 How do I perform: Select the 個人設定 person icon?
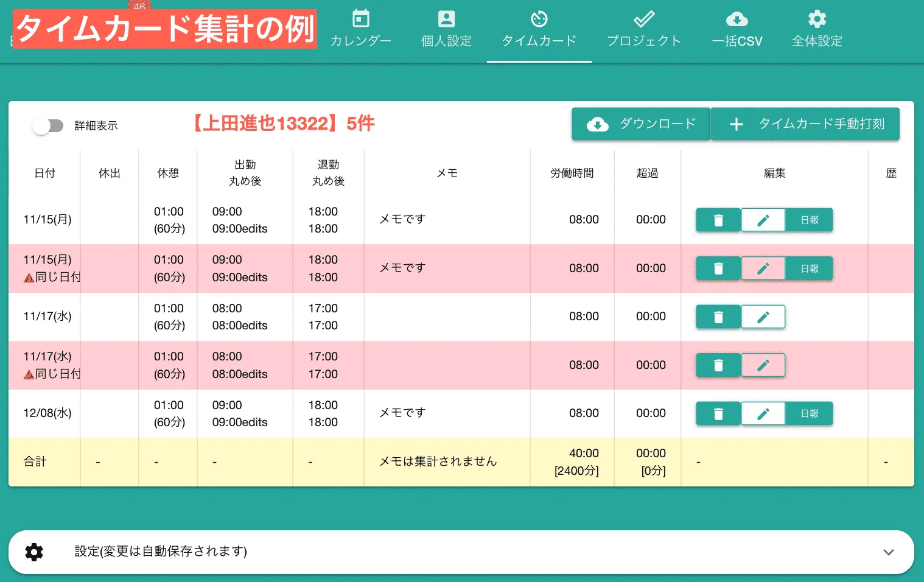[x=446, y=19]
